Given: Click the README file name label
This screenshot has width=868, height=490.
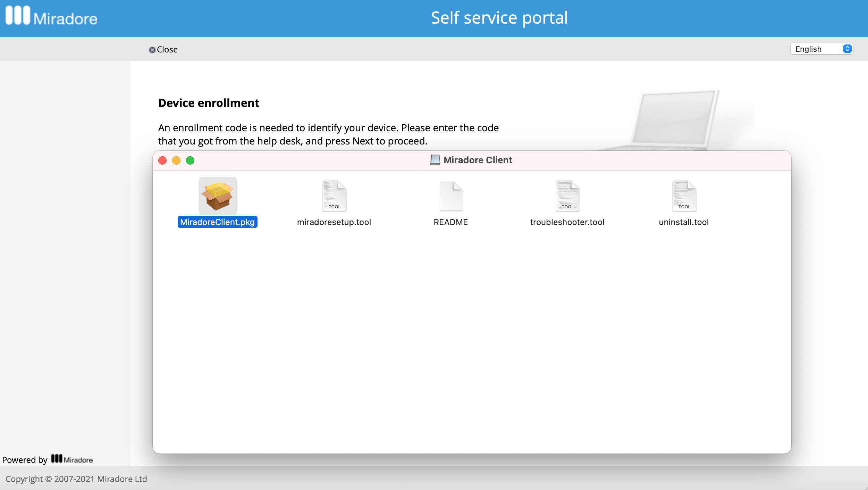Looking at the screenshot, I should [x=451, y=222].
